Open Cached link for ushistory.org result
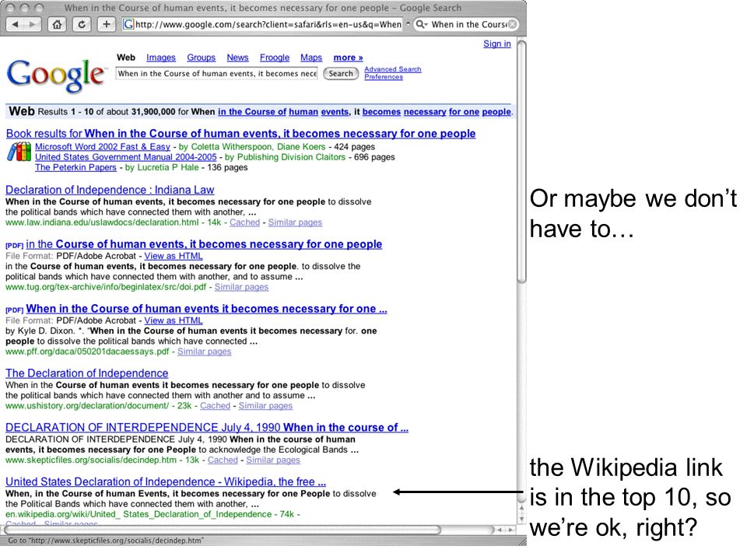The image size is (747, 560). coord(215,406)
